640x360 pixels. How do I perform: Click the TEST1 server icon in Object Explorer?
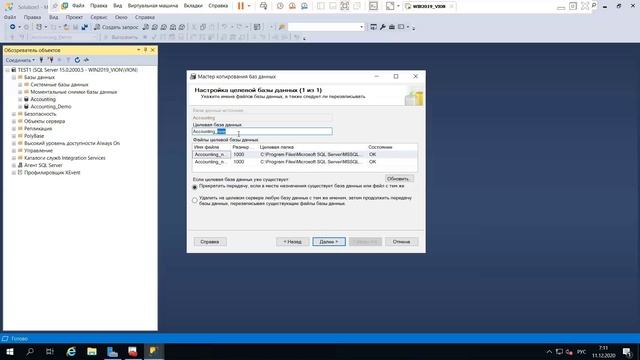click(x=13, y=70)
